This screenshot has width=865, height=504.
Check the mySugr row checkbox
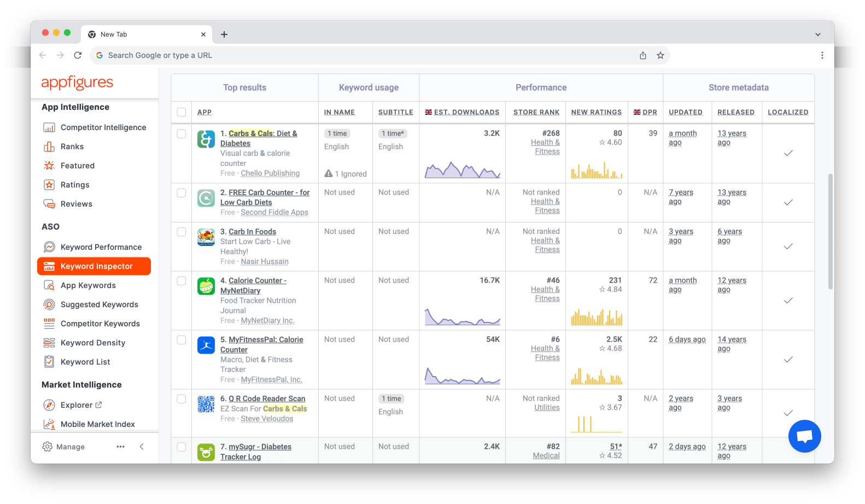pos(182,447)
